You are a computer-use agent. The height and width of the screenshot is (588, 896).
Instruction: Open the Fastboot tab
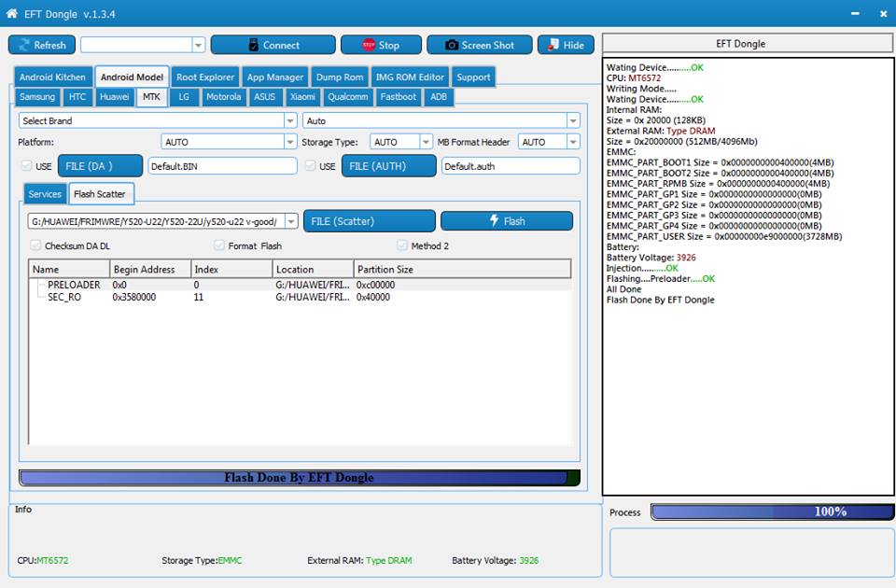[x=399, y=97]
